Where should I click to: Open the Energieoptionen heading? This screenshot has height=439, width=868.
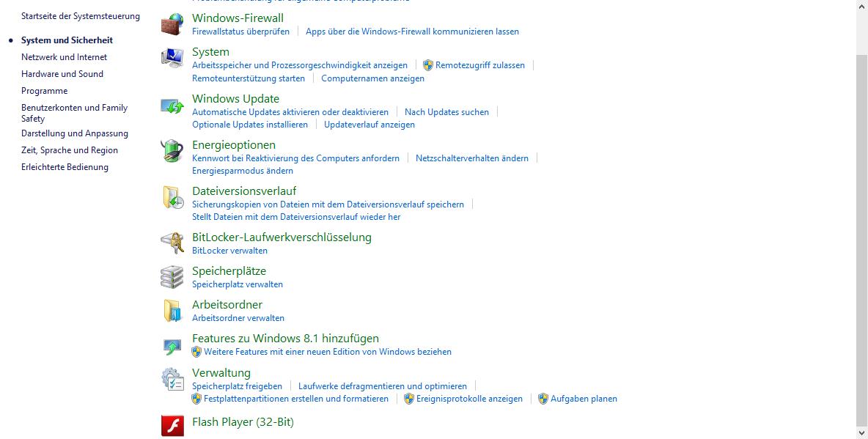coord(234,145)
